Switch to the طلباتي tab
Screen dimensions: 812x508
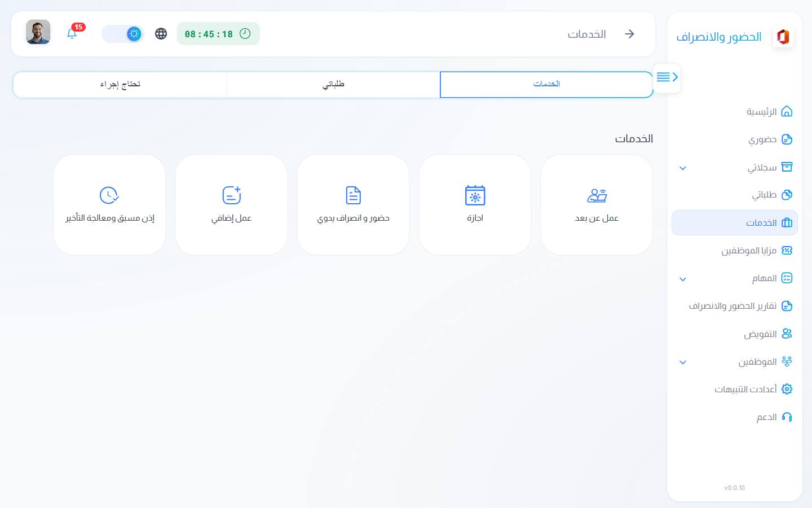click(x=333, y=84)
